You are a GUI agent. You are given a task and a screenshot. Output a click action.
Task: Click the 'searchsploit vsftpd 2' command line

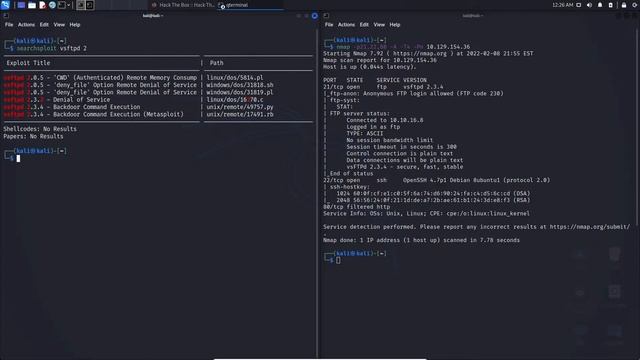(51, 48)
